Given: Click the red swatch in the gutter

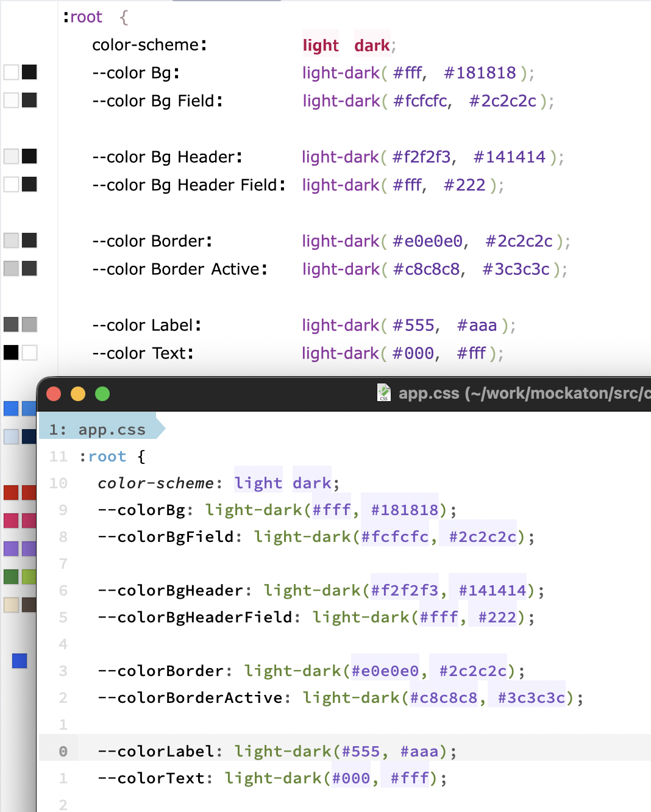Looking at the screenshot, I should 12,493.
